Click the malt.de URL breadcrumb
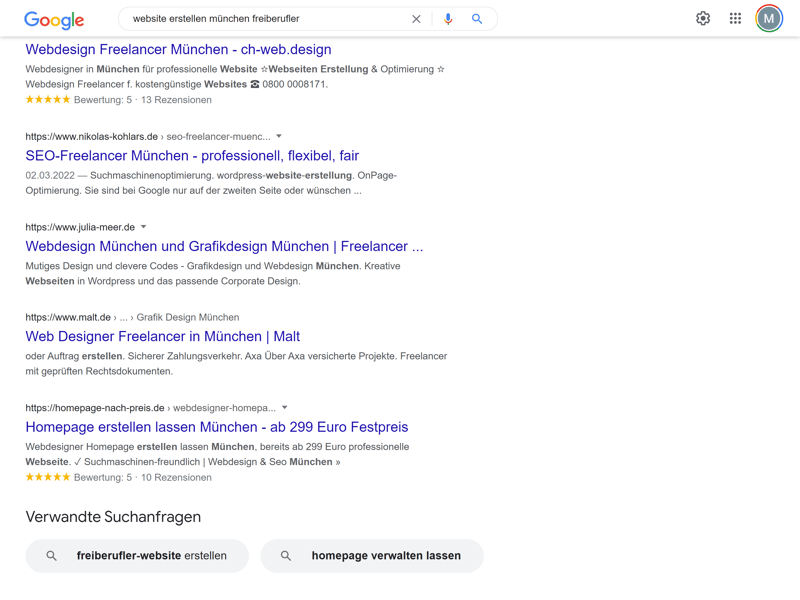The image size is (800, 600). pyautogui.click(x=68, y=317)
